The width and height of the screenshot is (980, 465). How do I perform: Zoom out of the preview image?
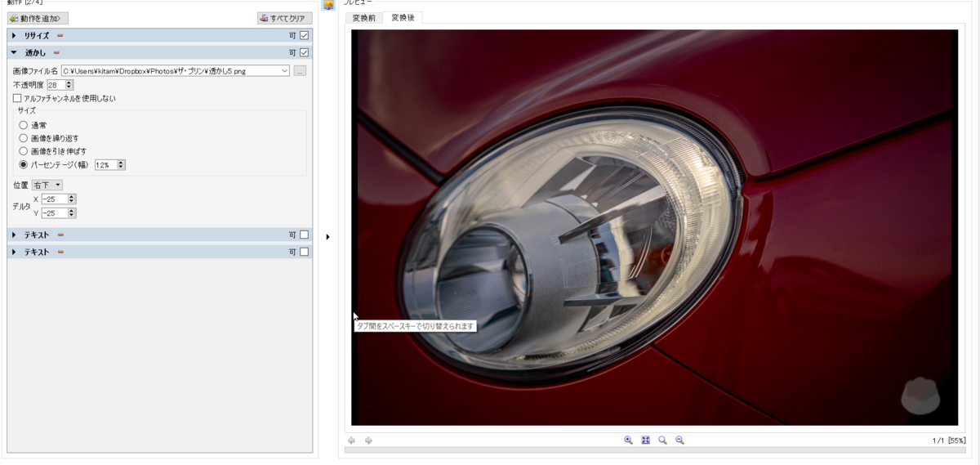pos(679,440)
